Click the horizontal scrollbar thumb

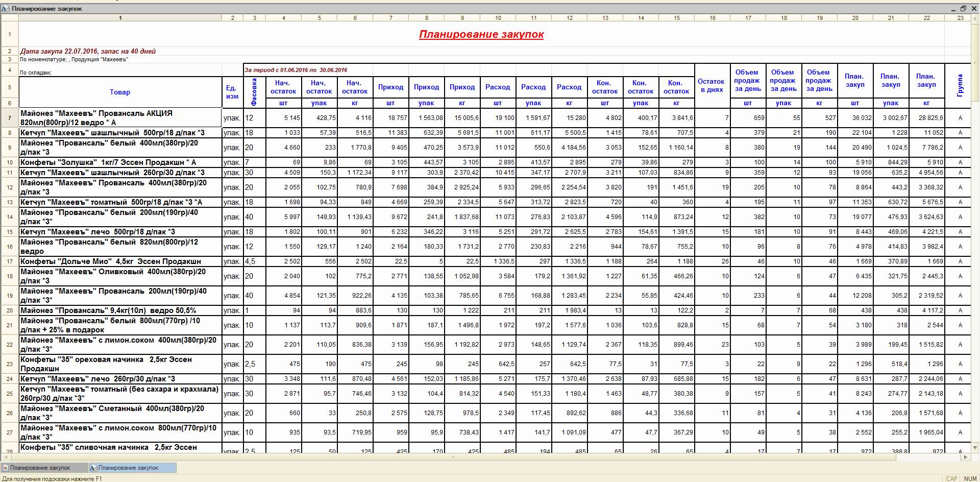tap(453, 457)
